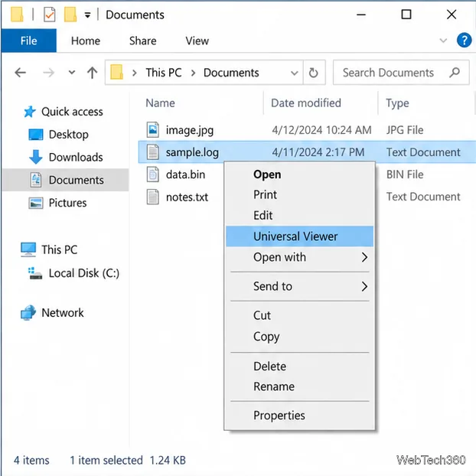Screen dimensions: 476x476
Task: Click the Downloads blue arrow icon
Action: (x=35, y=157)
